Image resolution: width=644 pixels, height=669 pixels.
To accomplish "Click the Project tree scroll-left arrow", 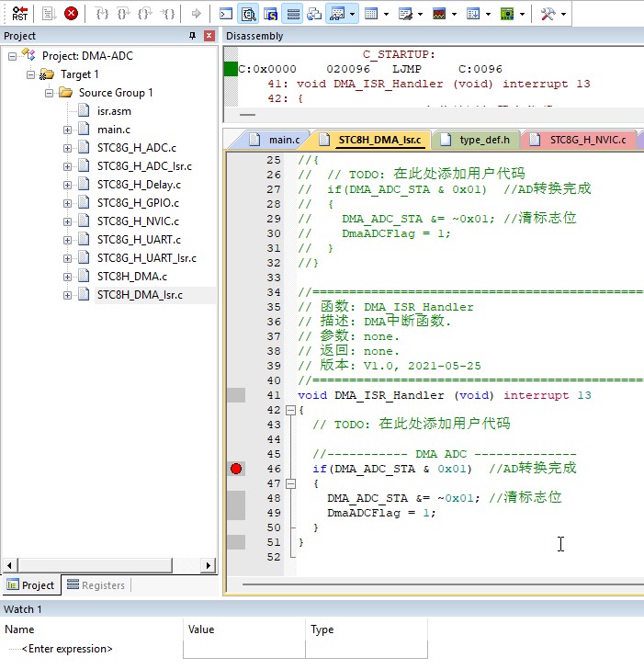I will click(9, 565).
